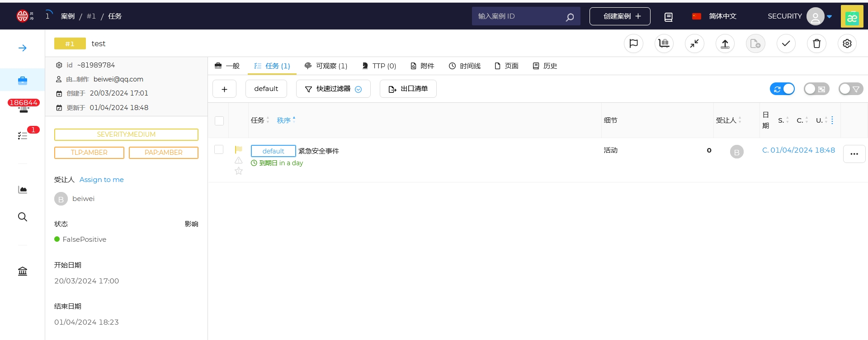
Task: Click the 创建案例 button
Action: (620, 16)
